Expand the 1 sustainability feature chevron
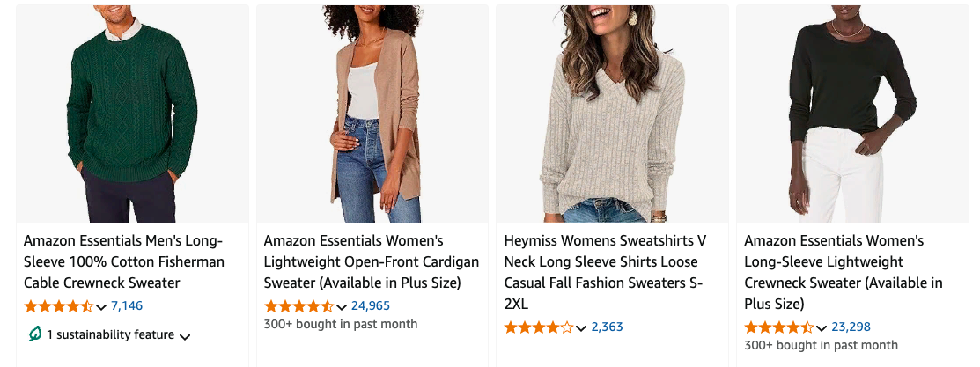This screenshot has height=367, width=980. tap(185, 335)
